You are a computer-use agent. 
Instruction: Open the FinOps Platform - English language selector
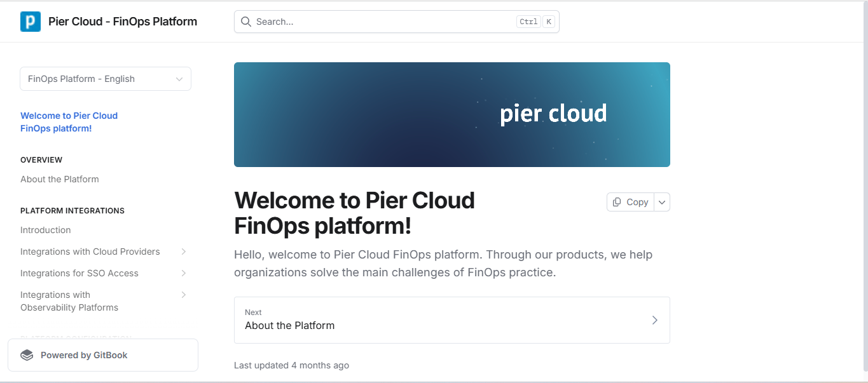pos(106,79)
